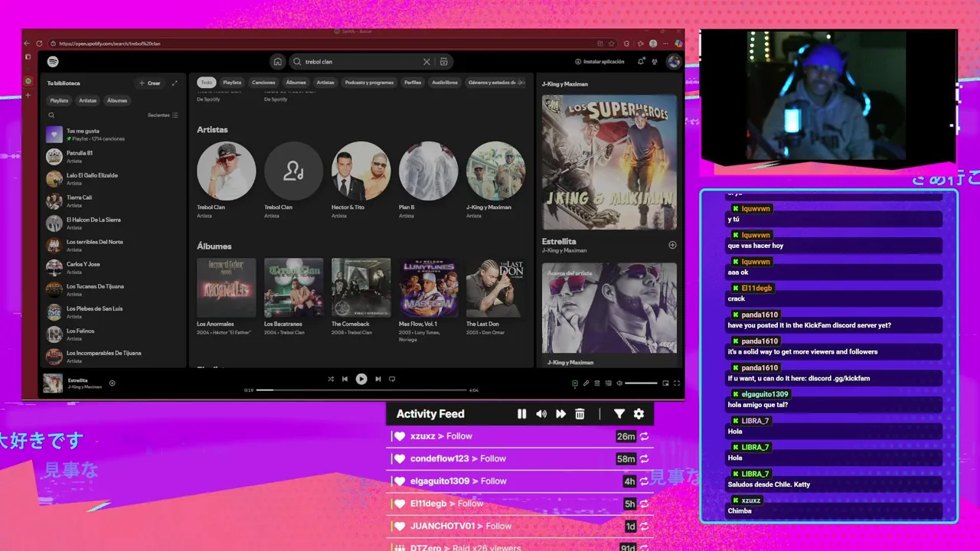Filter library by Playlists chip
The image size is (980, 551).
click(59, 100)
